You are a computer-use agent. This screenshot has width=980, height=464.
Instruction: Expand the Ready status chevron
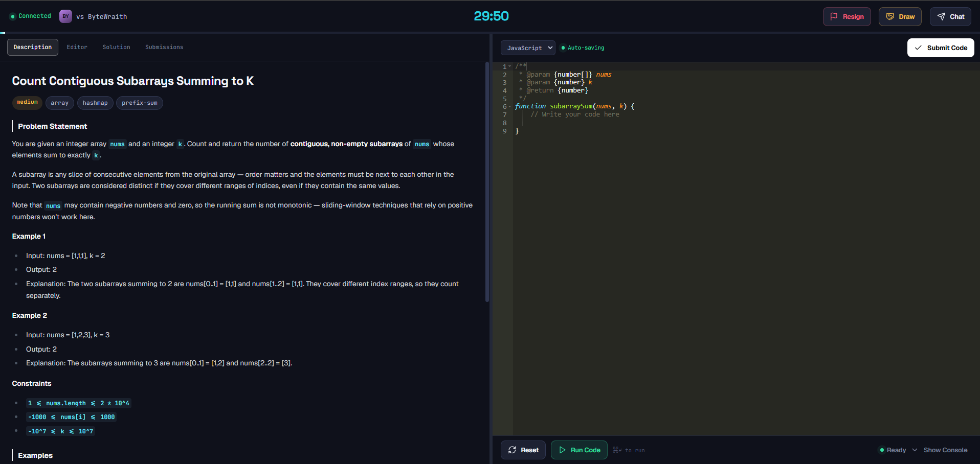click(915, 450)
